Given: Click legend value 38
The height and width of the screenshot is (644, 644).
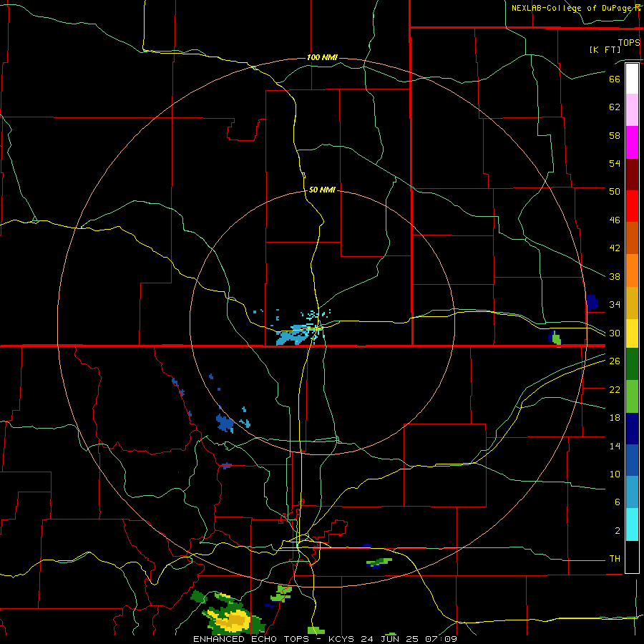Looking at the screenshot, I should pyautogui.click(x=615, y=276).
